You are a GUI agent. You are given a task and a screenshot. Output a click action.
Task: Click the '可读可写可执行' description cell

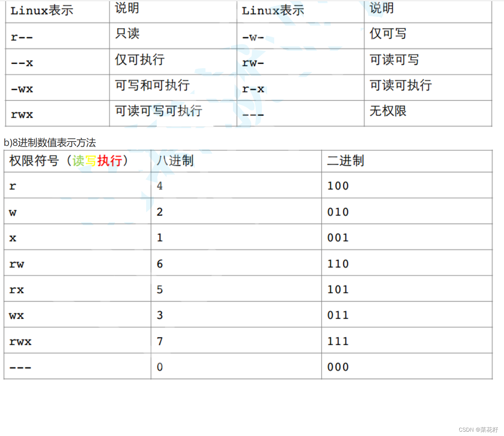coord(173,114)
